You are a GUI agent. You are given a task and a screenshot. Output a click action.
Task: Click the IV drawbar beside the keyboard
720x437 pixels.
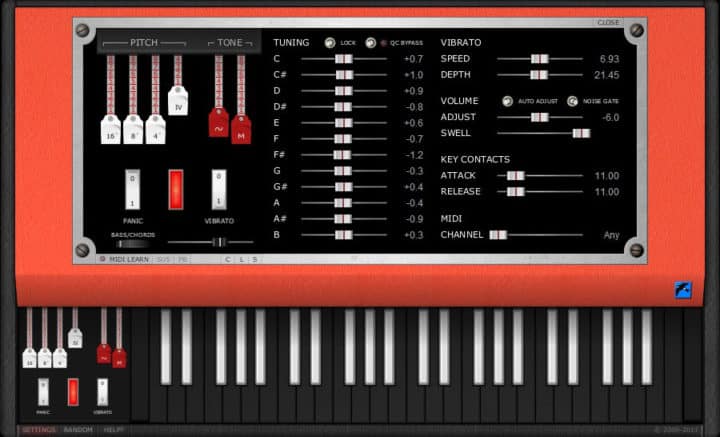pyautogui.click(x=75, y=338)
